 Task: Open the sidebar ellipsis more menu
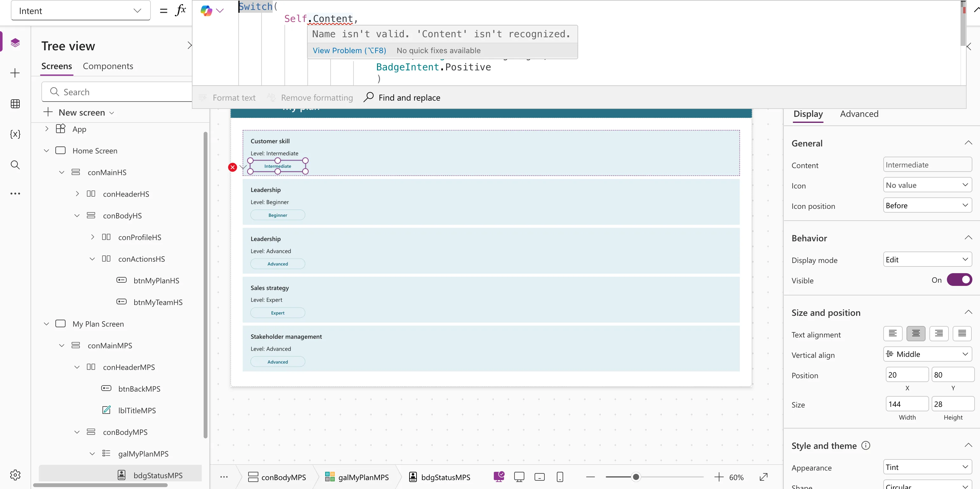15,193
